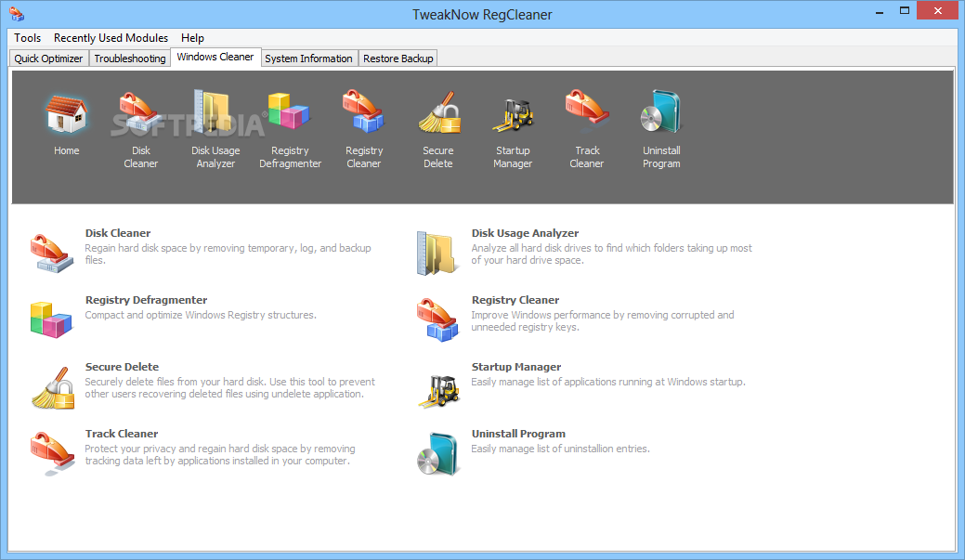Open the Uninstall Program heading link
Screen dimensions: 965x560
(518, 434)
